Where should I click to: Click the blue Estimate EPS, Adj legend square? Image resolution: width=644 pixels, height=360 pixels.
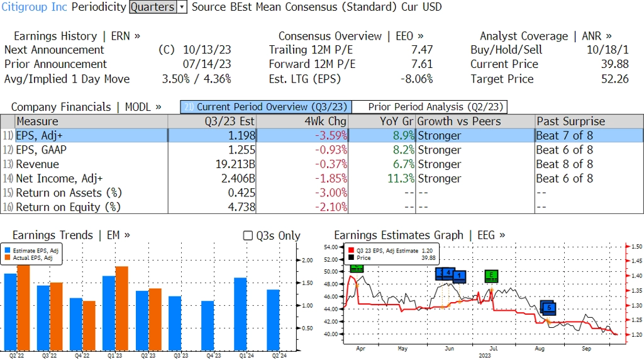pyautogui.click(x=8, y=250)
